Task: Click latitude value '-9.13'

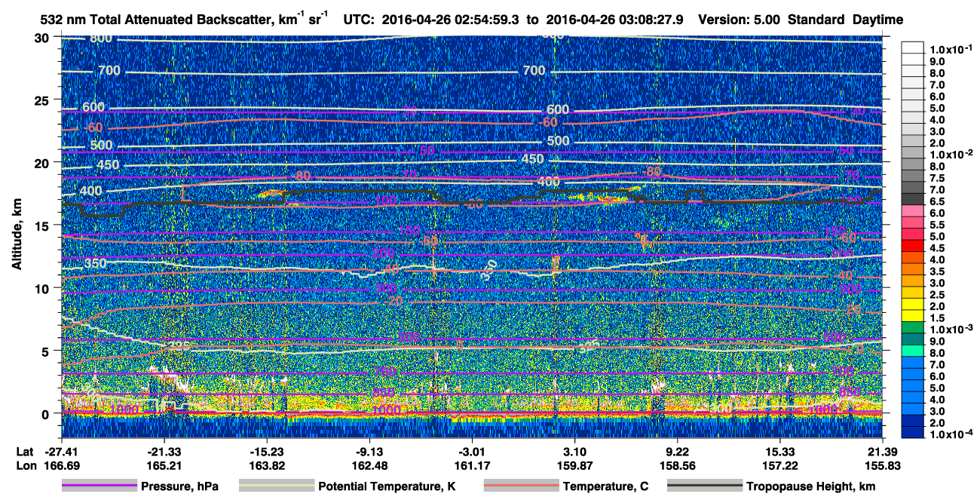Action: tap(369, 450)
